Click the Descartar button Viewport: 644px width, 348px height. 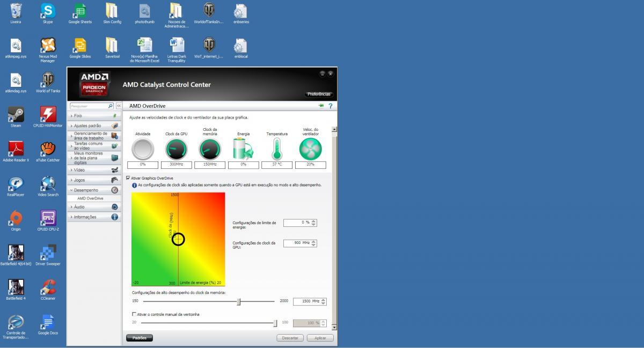290,338
